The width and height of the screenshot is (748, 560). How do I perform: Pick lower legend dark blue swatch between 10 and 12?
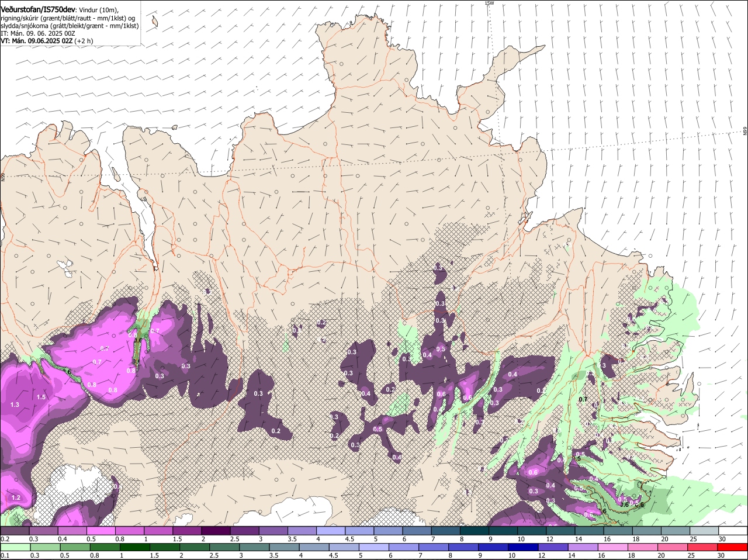[524, 547]
